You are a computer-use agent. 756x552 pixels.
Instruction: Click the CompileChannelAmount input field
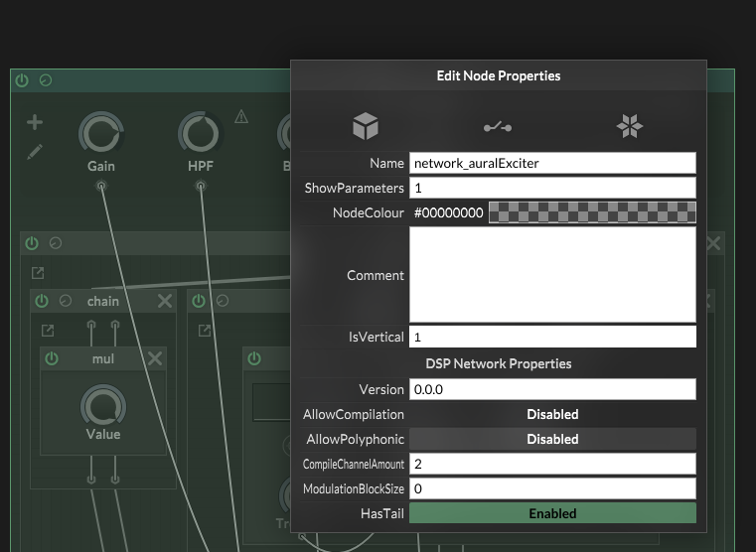tap(552, 464)
